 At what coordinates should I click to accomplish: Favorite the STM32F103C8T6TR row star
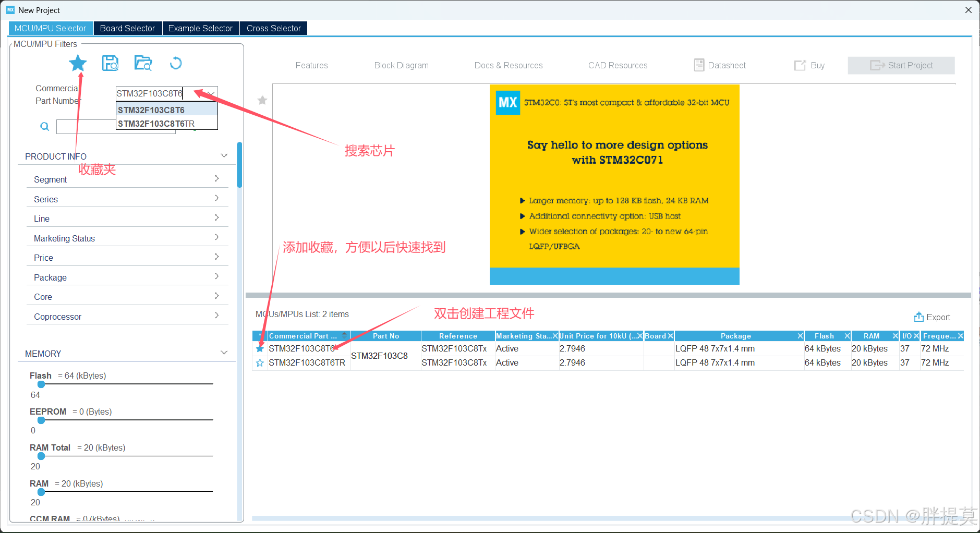[260, 363]
